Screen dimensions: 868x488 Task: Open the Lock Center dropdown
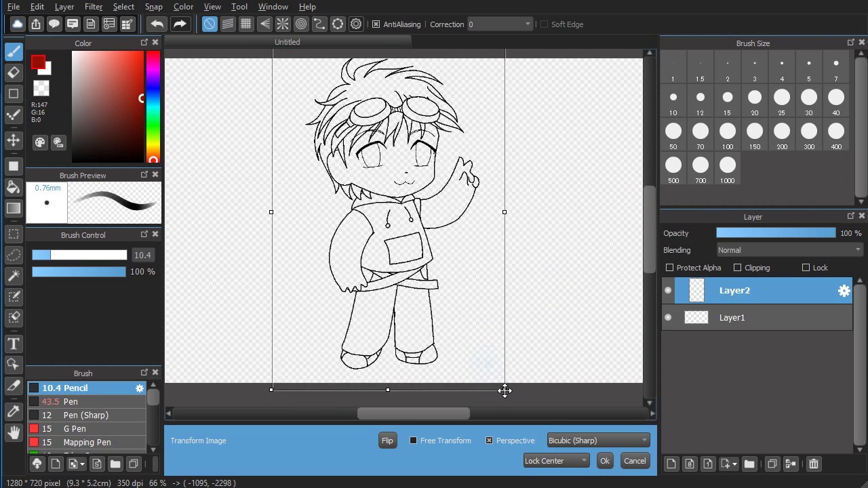555,460
